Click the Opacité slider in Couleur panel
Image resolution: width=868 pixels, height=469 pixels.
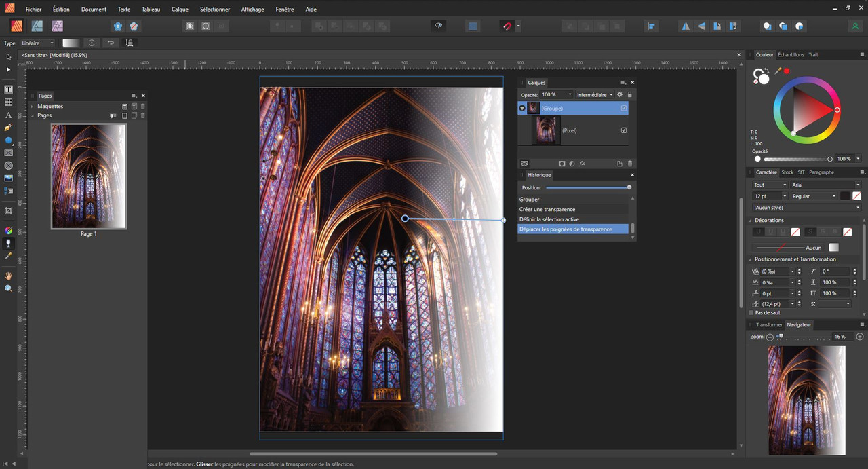click(x=793, y=159)
